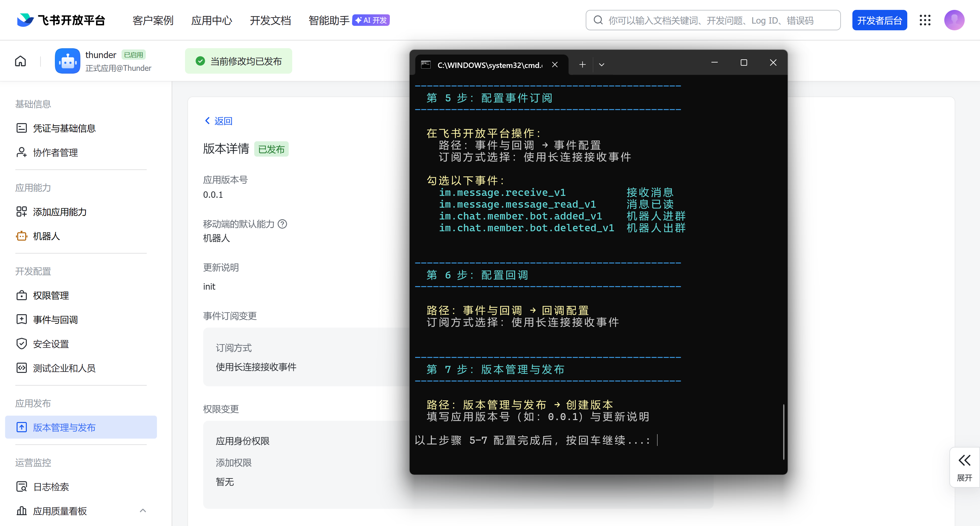980x526 pixels.
Task: Click the terminal window's vertical scrollbar
Action: click(x=783, y=432)
